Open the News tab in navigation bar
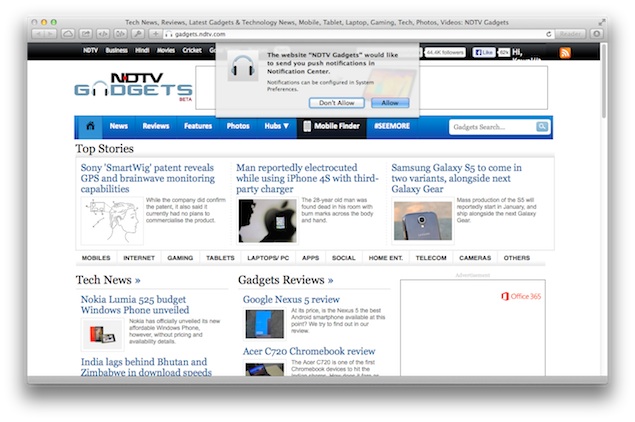The height and width of the screenshot is (422, 635). pos(119,126)
